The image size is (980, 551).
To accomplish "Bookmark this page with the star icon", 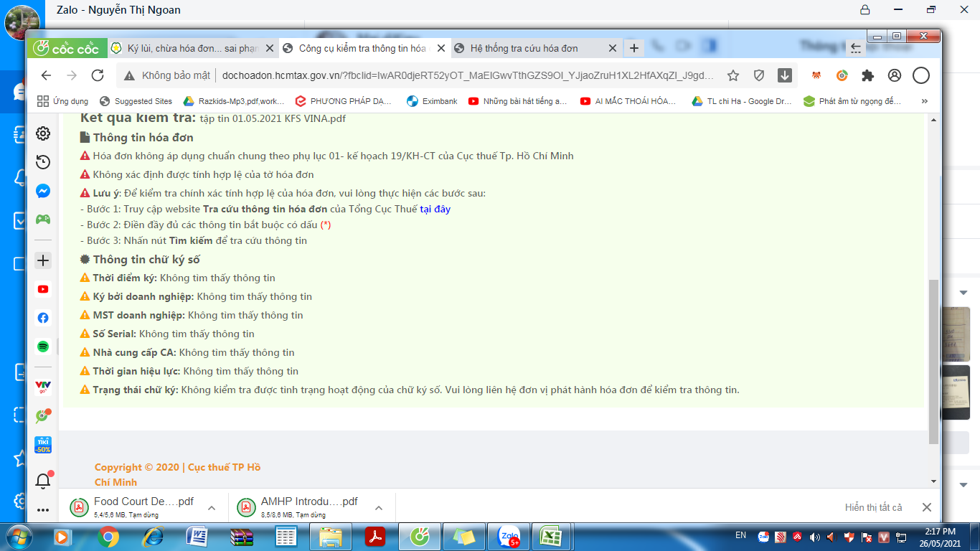I will (733, 75).
